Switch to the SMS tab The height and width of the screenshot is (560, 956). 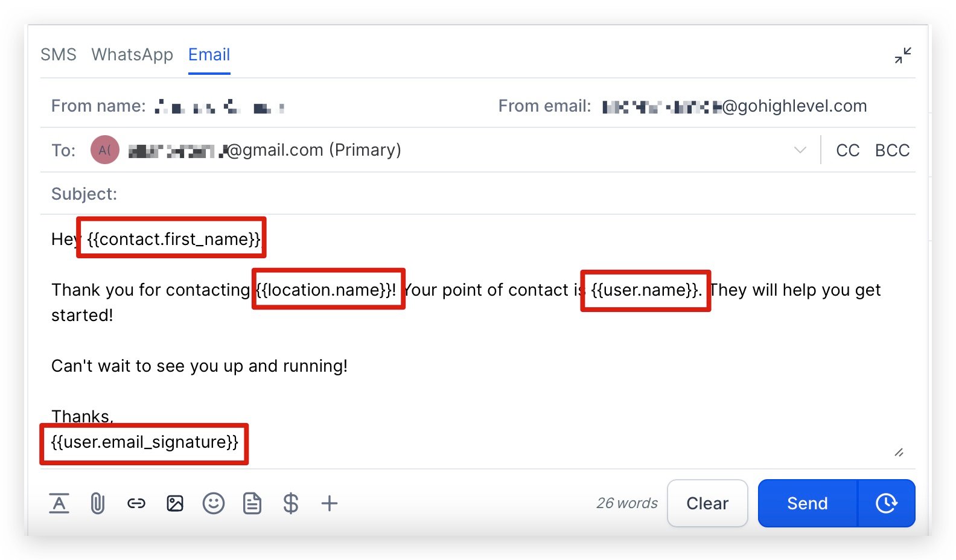[x=59, y=55]
